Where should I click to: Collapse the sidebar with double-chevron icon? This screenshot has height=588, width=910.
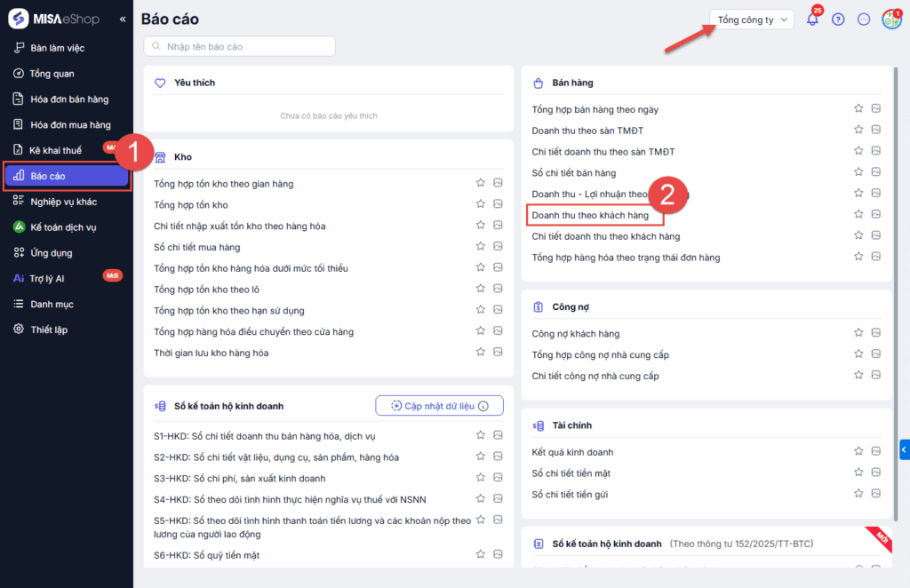tap(123, 20)
